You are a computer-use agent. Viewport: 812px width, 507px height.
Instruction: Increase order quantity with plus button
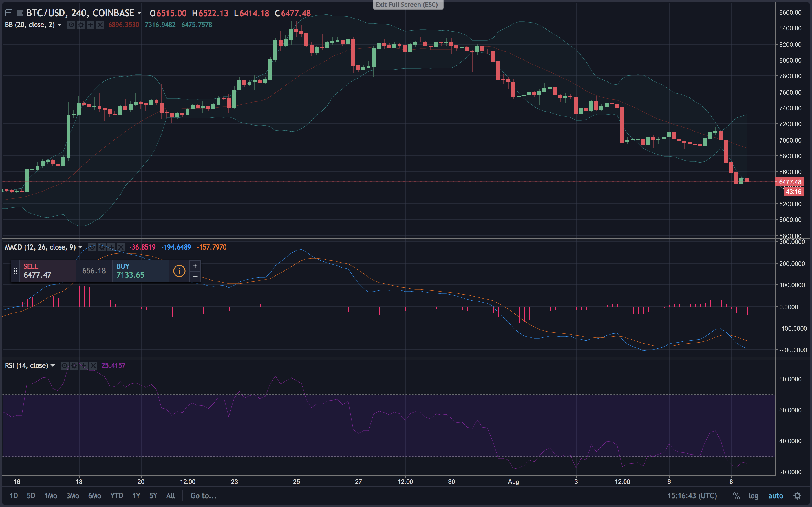pos(195,266)
